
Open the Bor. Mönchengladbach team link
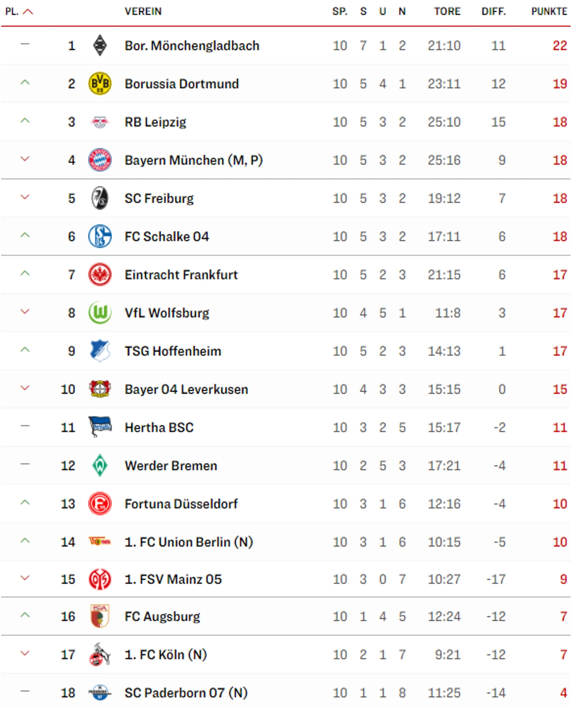pos(192,46)
